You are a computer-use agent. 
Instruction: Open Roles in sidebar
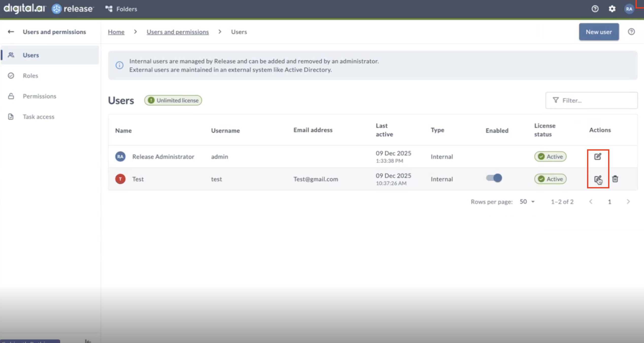click(x=30, y=76)
